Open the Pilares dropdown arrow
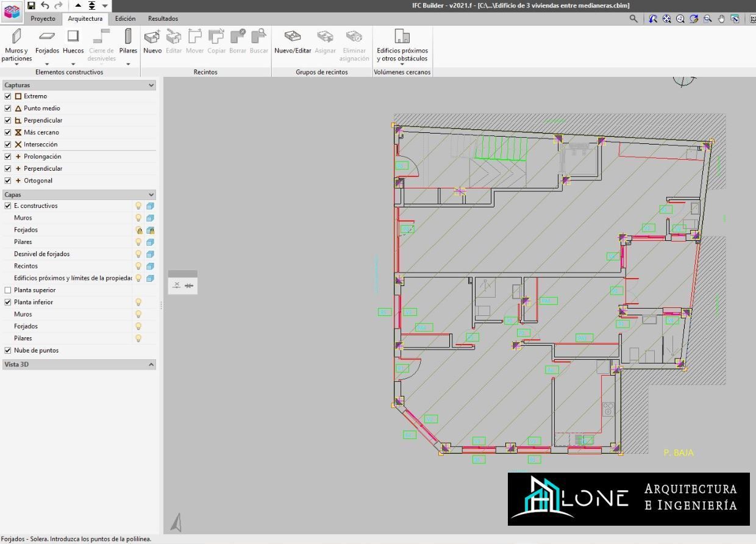 pos(128,64)
